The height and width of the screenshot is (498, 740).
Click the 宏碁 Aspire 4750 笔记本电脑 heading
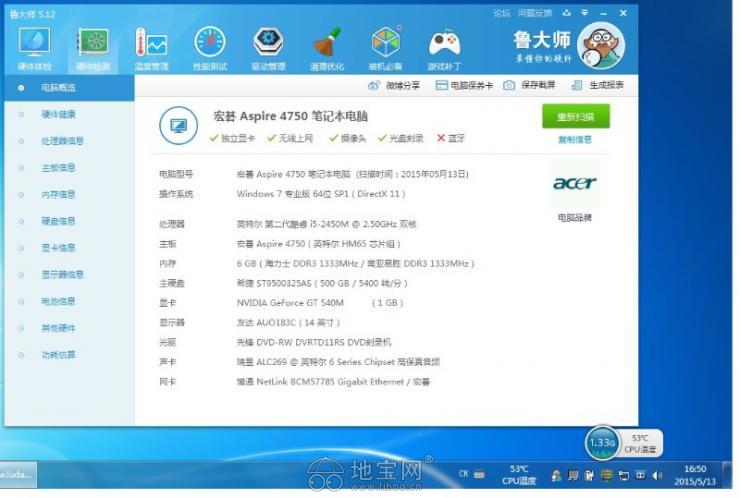point(290,116)
